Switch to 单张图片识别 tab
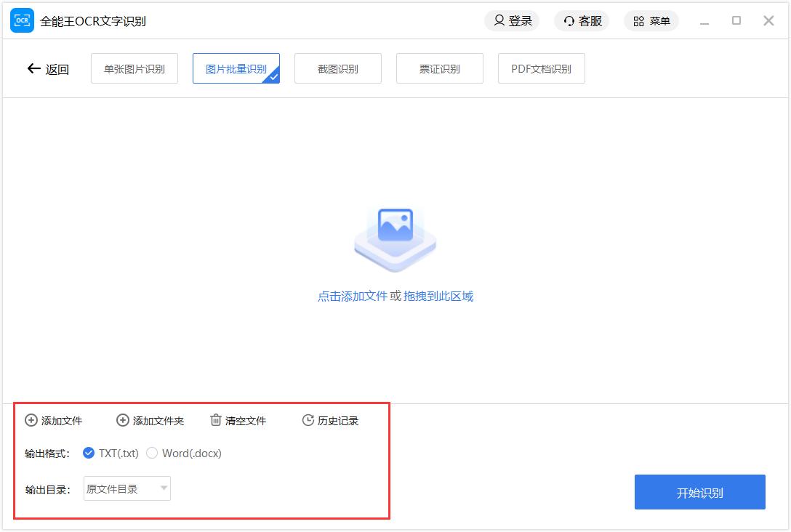791x532 pixels. 134,69
